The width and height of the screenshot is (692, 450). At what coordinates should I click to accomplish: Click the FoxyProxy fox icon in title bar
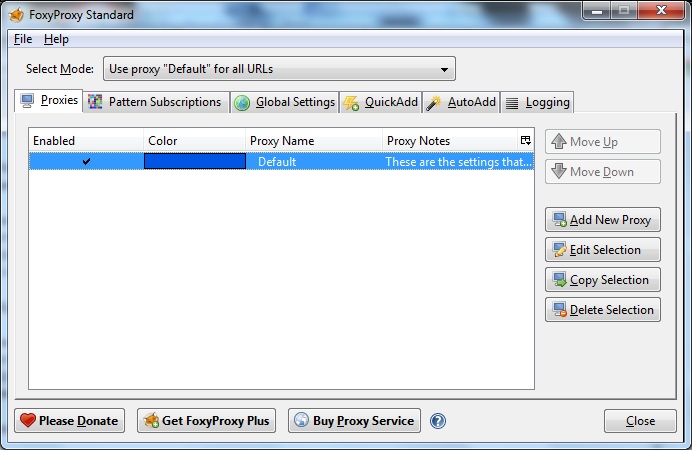click(x=16, y=15)
